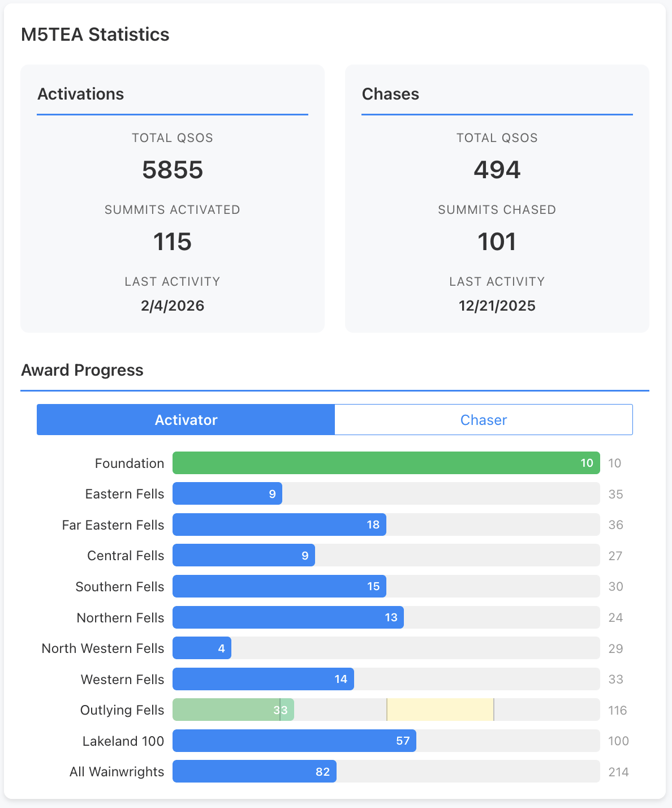
Task: Click the Chases last activity date 12/21/2025
Action: [497, 306]
